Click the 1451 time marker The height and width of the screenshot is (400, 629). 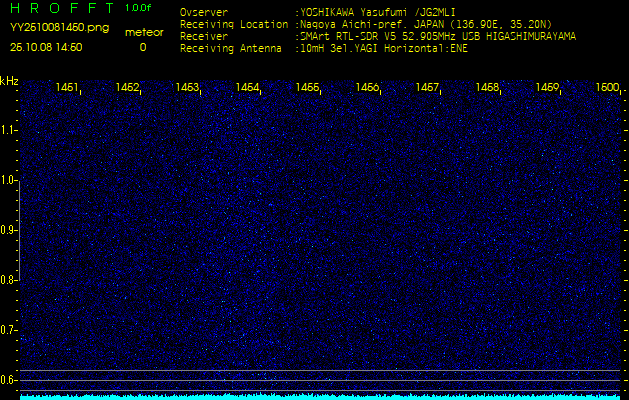[x=68, y=88]
